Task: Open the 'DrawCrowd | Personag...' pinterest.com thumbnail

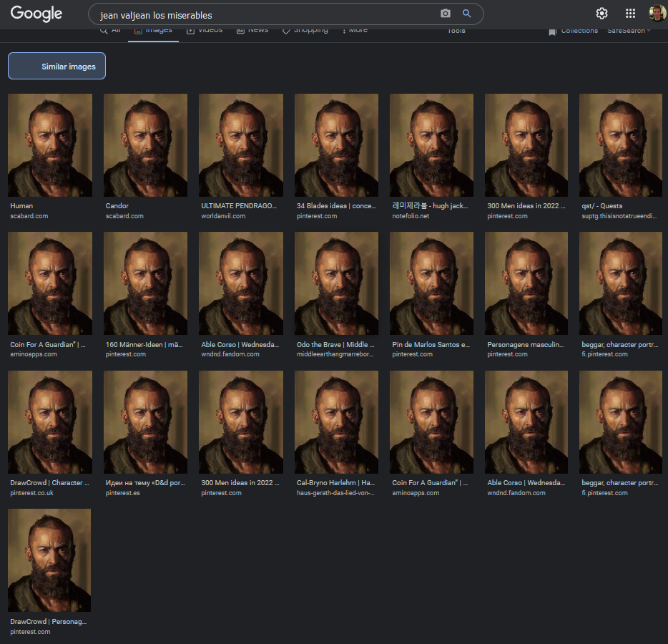Action: [x=49, y=560]
